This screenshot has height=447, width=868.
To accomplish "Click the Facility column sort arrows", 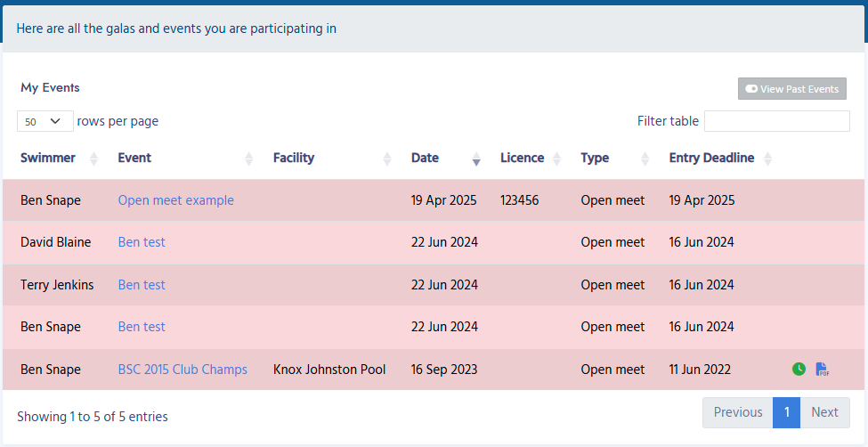I will [387, 158].
